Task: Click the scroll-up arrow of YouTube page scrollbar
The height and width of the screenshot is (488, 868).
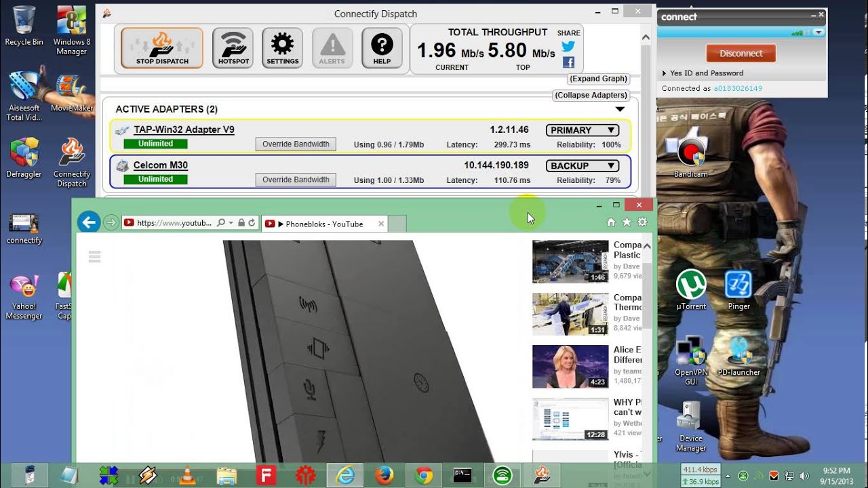Action: (647, 245)
